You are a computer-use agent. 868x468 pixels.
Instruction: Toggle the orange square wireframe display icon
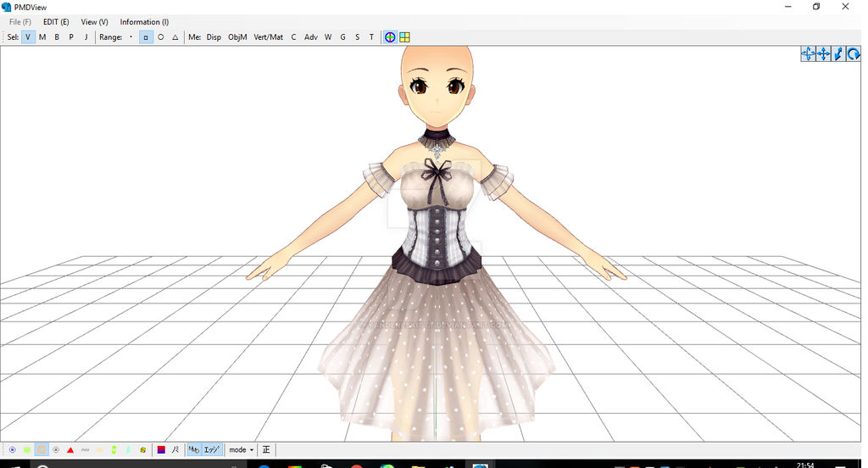(x=42, y=449)
